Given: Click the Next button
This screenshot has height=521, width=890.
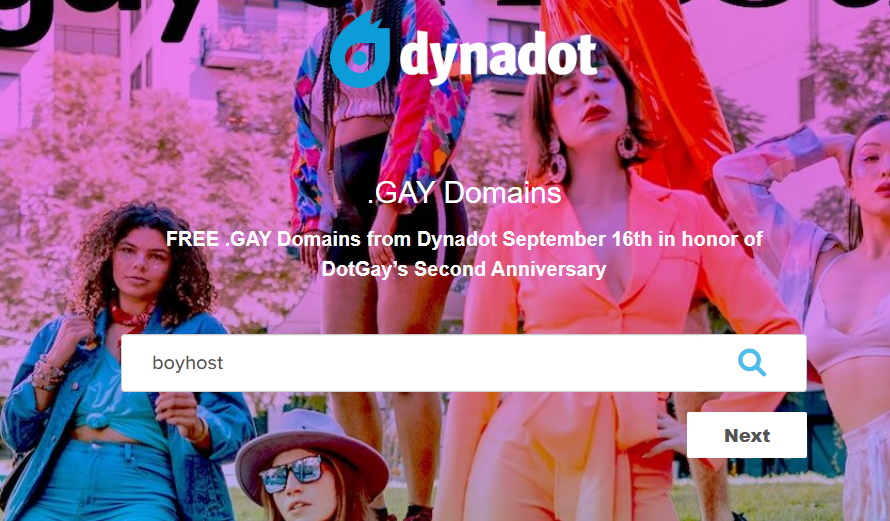Looking at the screenshot, I should click(746, 435).
